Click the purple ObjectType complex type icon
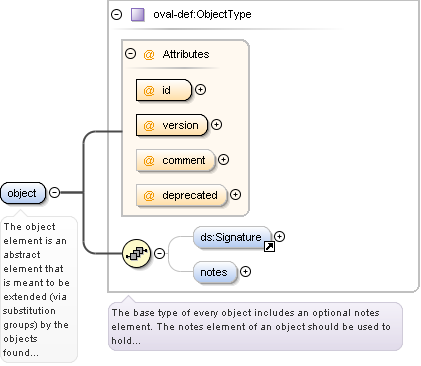 (x=138, y=15)
